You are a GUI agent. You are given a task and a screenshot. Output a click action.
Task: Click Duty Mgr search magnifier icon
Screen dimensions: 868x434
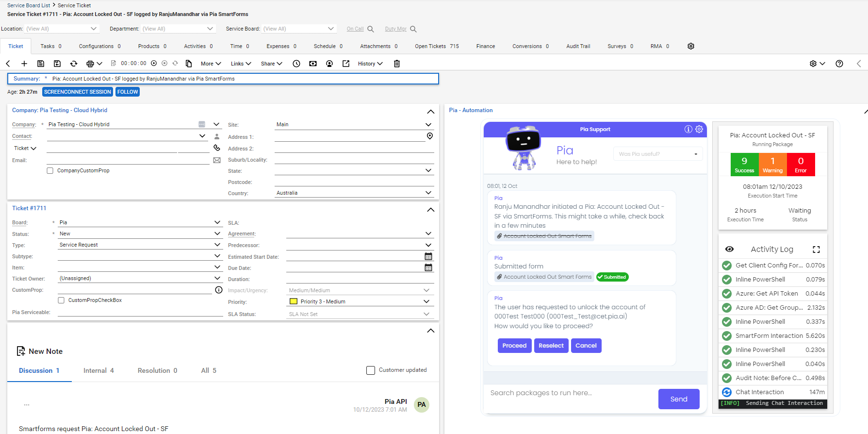[x=413, y=29]
